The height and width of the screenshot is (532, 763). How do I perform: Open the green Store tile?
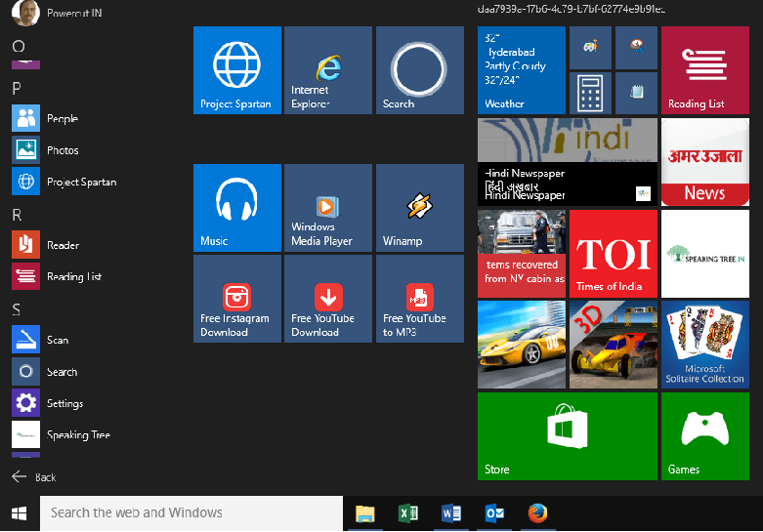click(568, 436)
